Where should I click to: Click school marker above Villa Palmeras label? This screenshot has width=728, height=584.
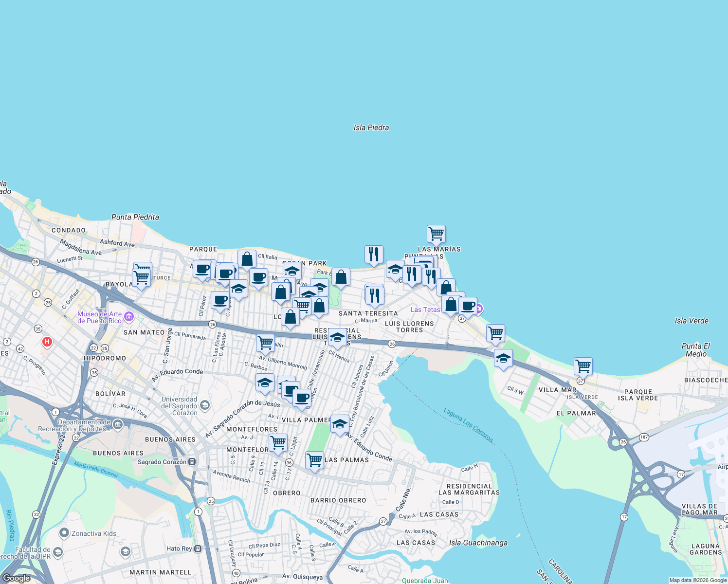coord(340,424)
